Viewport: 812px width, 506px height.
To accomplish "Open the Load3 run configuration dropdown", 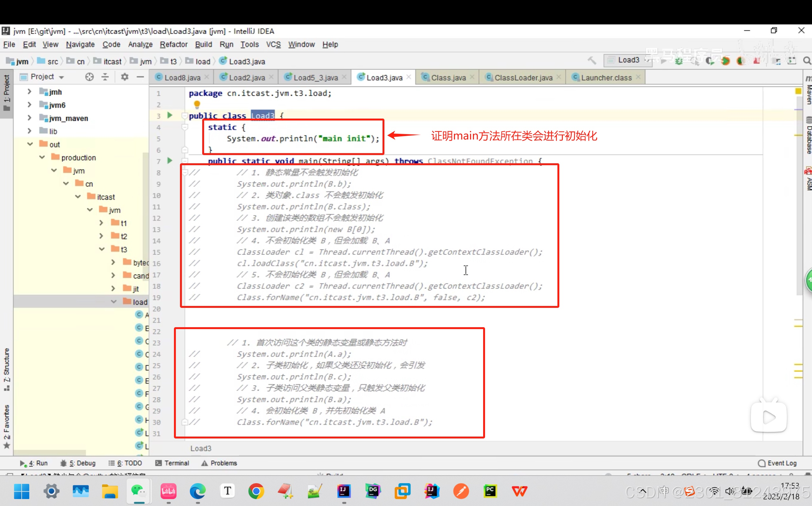I will pos(628,60).
